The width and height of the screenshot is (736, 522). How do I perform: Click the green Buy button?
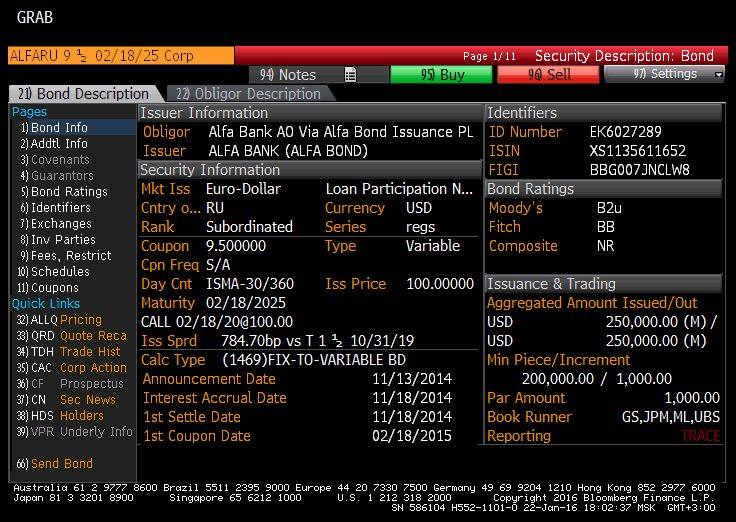tap(441, 75)
